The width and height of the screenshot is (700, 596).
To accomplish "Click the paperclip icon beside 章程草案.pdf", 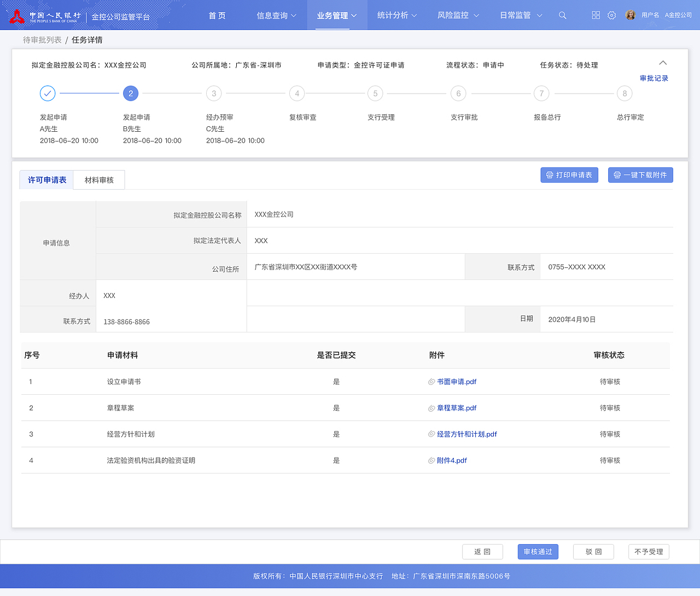I will click(x=431, y=408).
